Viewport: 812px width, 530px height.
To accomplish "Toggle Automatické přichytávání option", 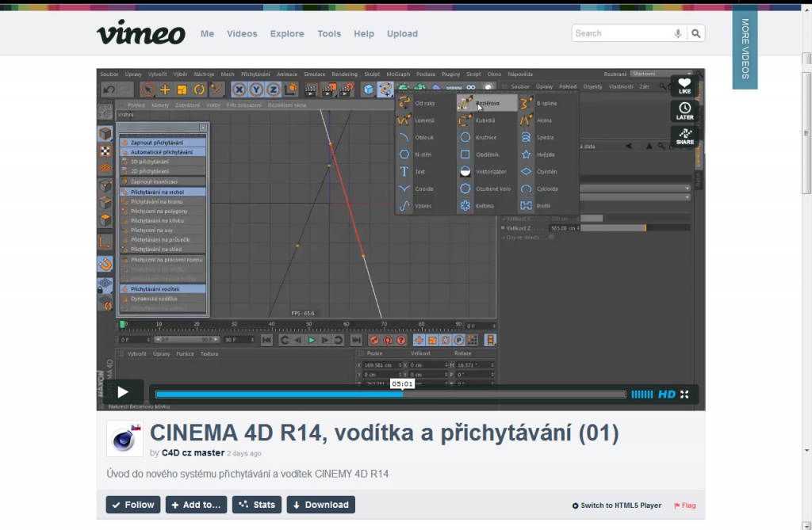I will pos(163,152).
